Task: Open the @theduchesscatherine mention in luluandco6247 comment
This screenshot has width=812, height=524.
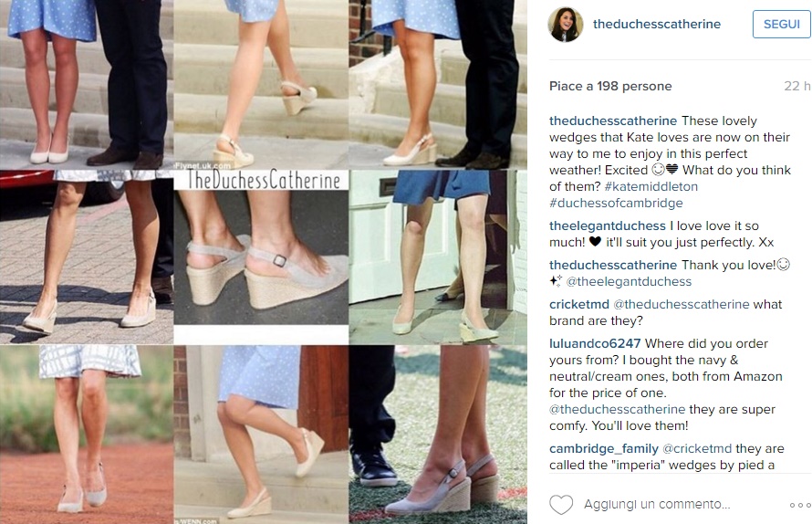Action: [618, 410]
